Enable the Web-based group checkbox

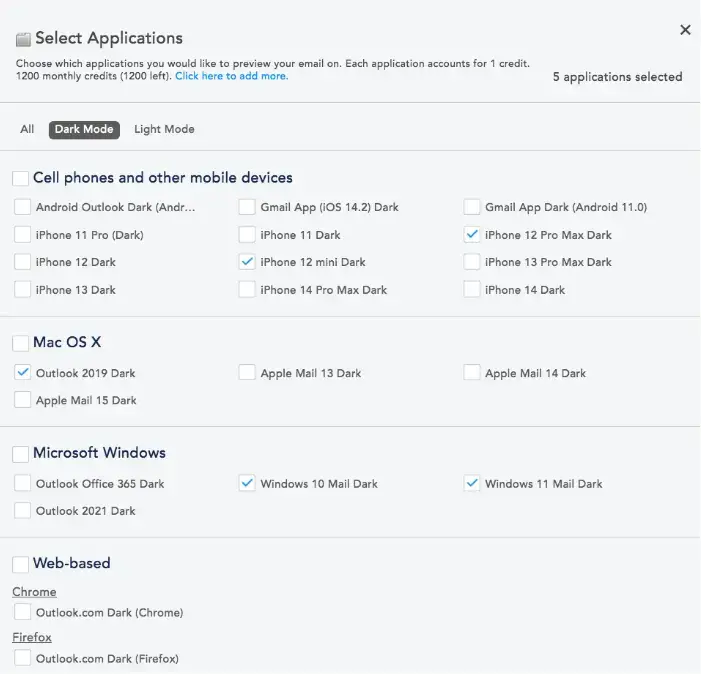tap(21, 564)
